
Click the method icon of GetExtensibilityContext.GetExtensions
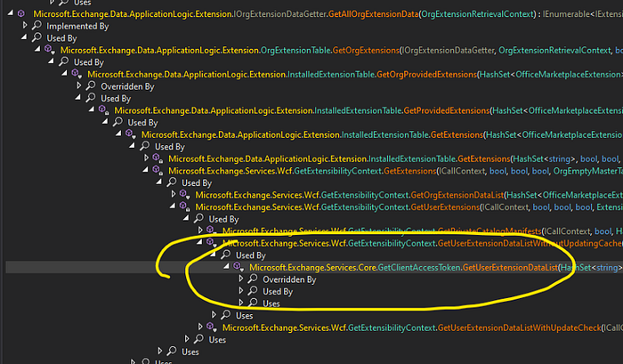click(x=158, y=171)
